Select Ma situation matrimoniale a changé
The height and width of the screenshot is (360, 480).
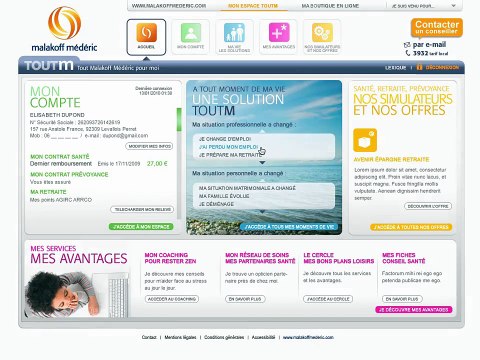247,188
